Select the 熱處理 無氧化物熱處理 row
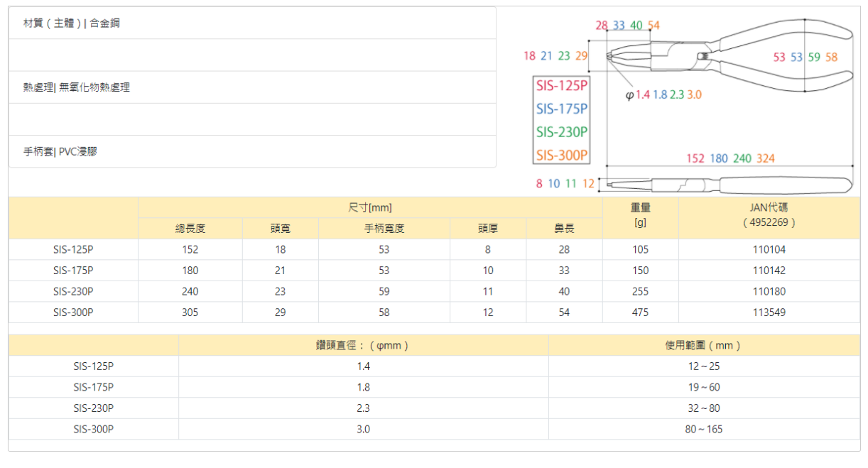Screen dimensions: 868x468 (x=77, y=87)
